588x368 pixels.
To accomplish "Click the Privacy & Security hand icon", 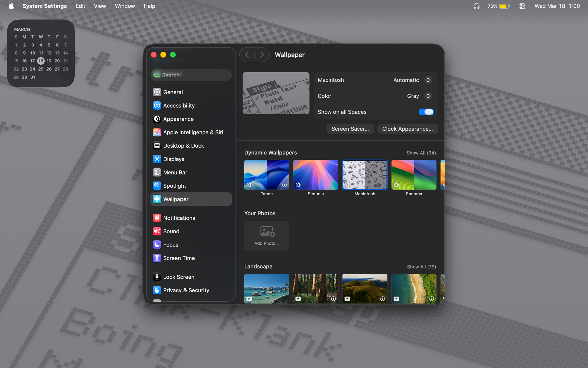I will pos(157,290).
